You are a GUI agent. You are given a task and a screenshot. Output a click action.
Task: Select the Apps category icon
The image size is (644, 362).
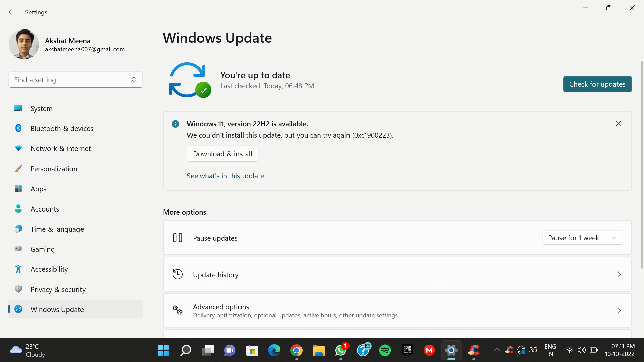pos(18,188)
